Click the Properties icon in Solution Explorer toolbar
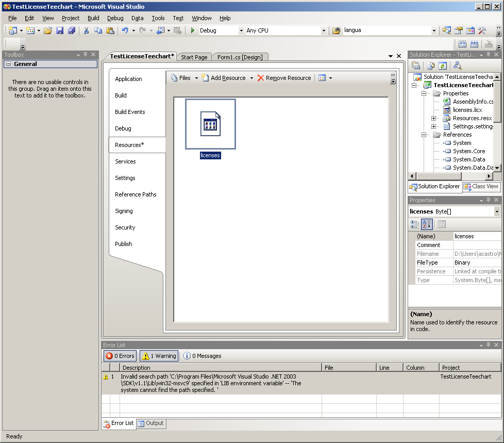Screen dimensions: 504x443 point(416,65)
